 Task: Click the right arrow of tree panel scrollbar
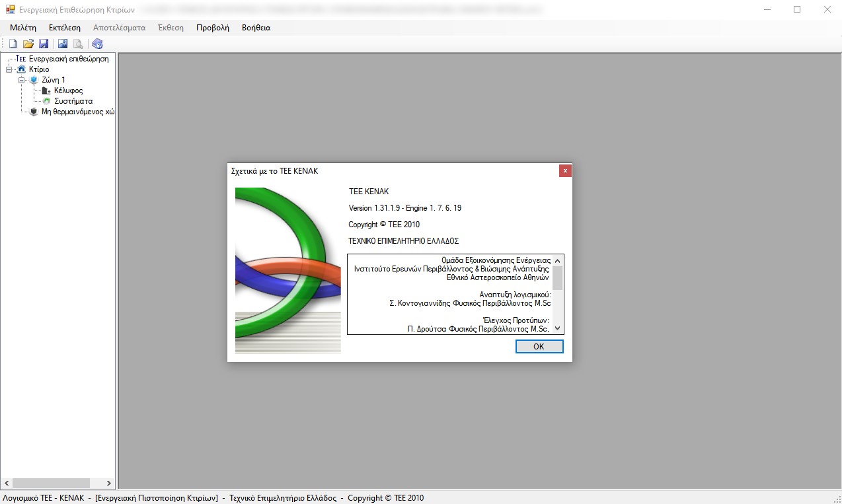click(110, 483)
